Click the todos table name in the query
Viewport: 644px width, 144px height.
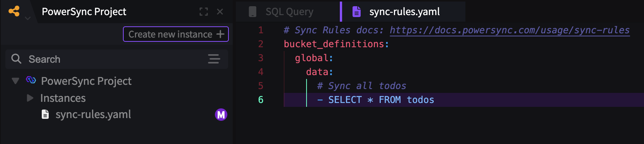(x=420, y=100)
